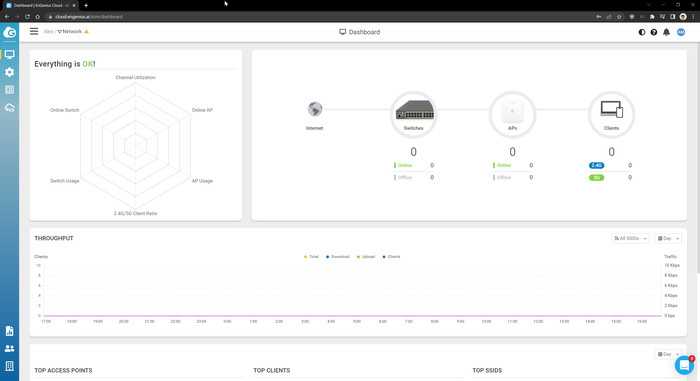700x381 pixels.
Task: Click the page vertical scrollbar
Action: (697, 156)
